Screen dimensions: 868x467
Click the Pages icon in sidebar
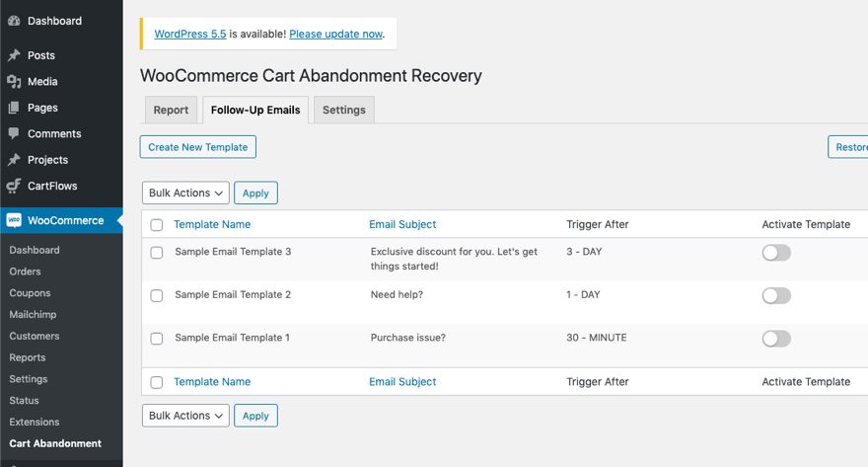13,108
